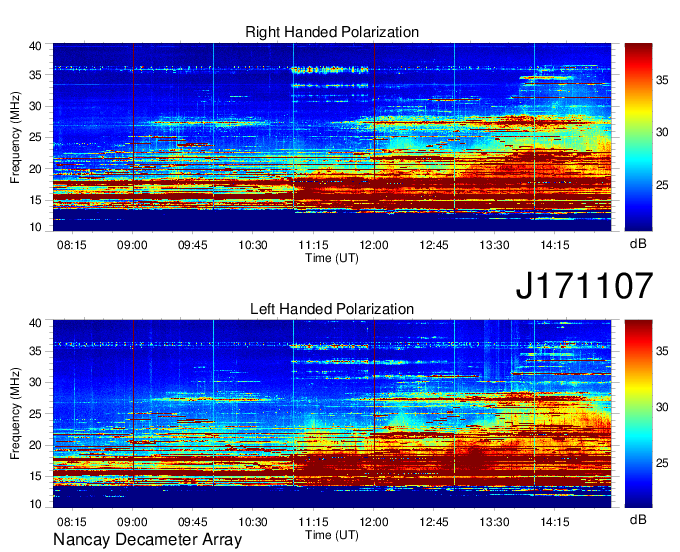Select the 09:00 tick under left-handed plot

(132, 522)
